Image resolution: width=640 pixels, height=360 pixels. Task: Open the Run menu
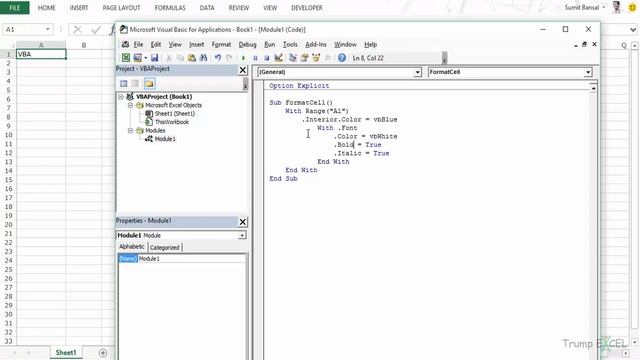click(269, 44)
